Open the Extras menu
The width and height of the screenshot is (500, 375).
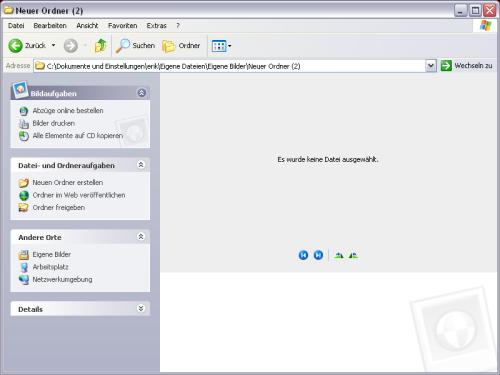pos(156,26)
